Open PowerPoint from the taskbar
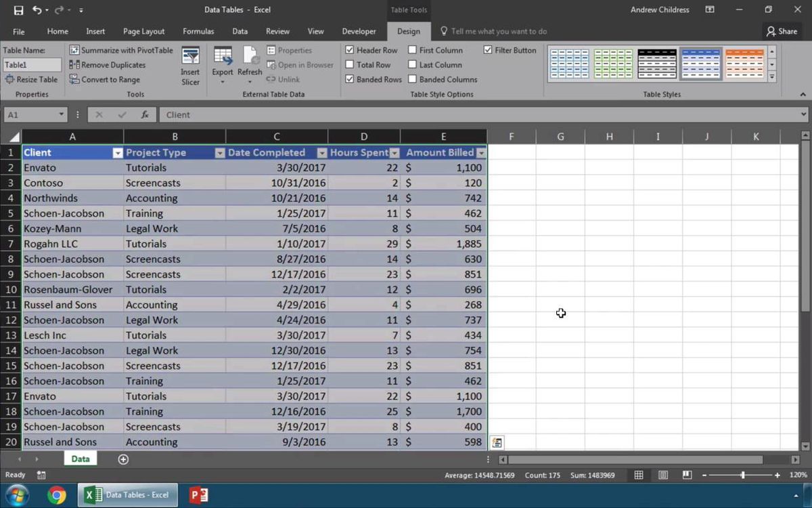Viewport: 812px width, 508px height. point(199,495)
